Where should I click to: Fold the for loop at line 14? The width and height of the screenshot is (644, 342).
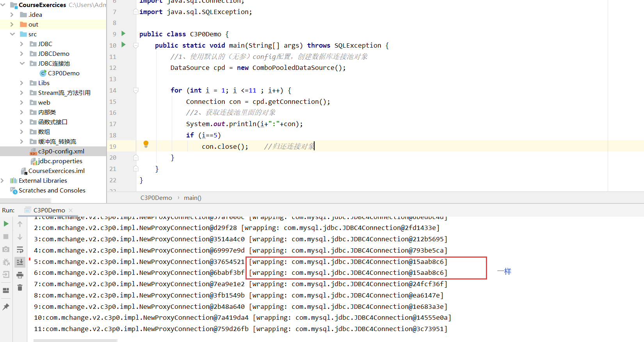(136, 90)
